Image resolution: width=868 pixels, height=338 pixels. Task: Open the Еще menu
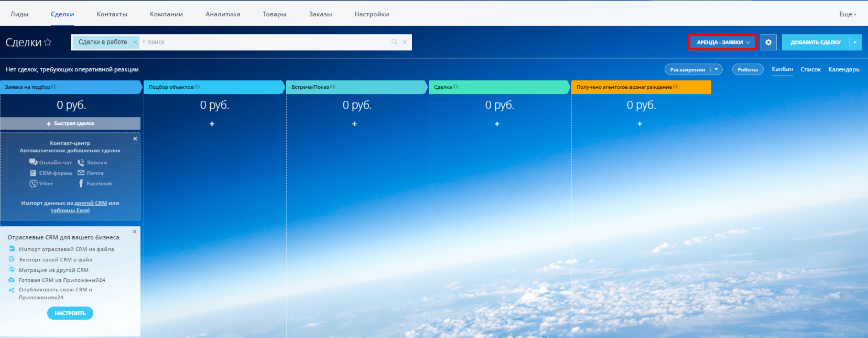pyautogui.click(x=847, y=14)
